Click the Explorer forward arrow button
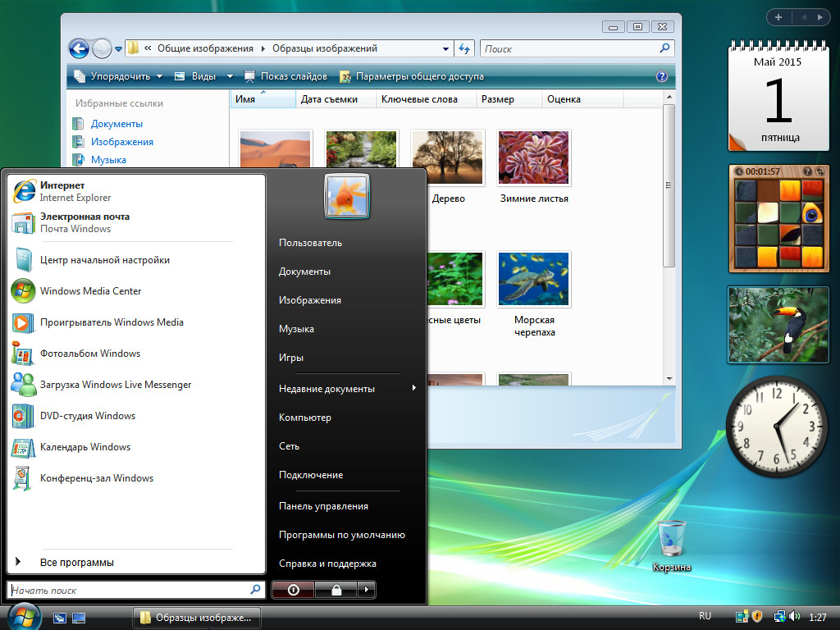840x630 pixels. [102, 48]
